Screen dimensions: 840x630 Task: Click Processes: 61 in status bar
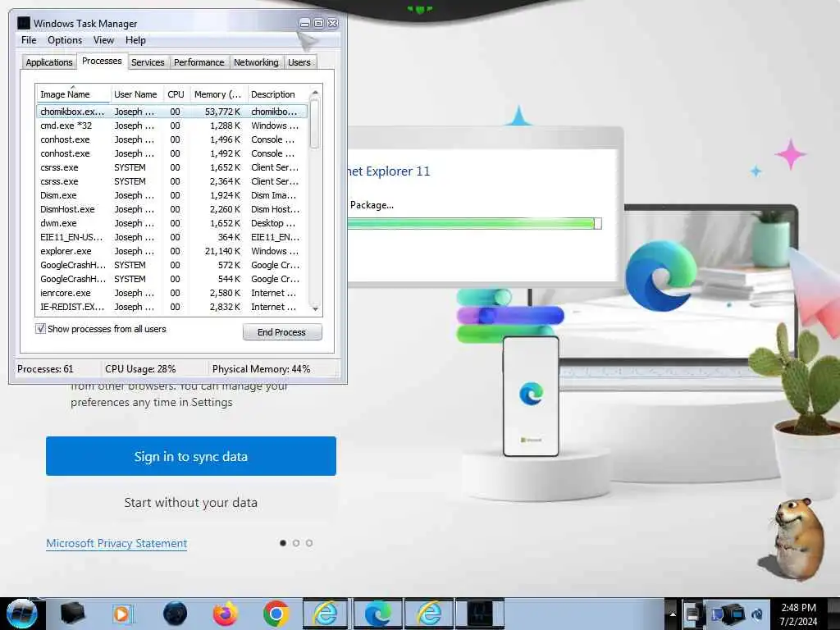(45, 369)
